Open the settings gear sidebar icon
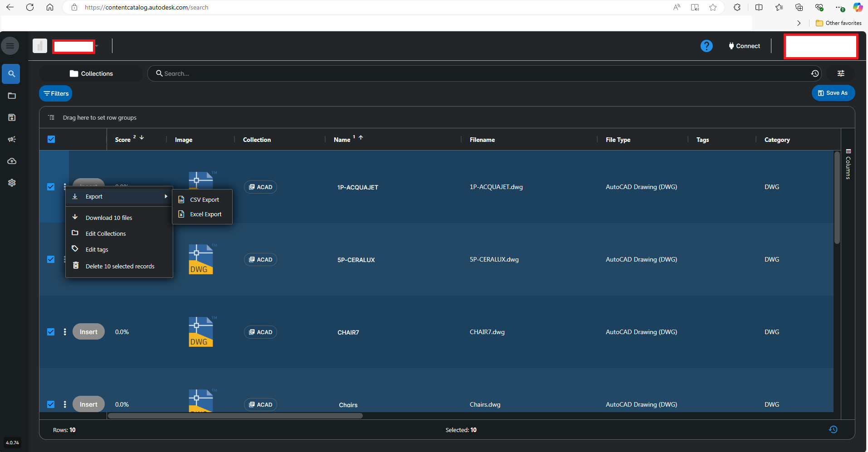 tap(12, 183)
